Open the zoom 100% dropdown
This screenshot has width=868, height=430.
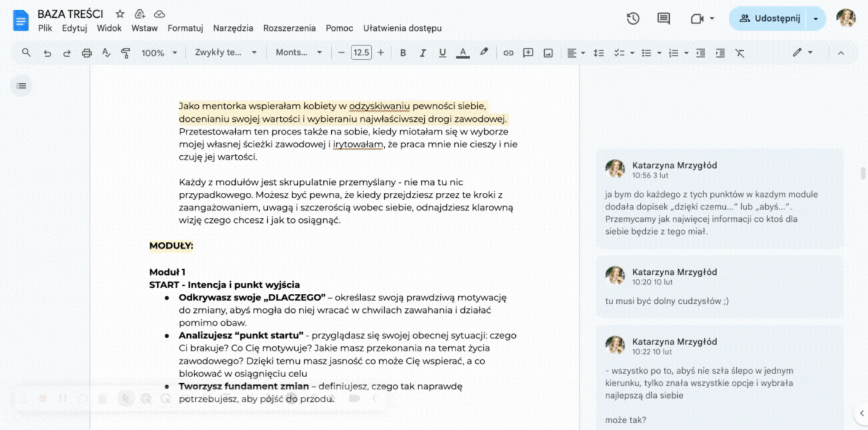tap(159, 53)
